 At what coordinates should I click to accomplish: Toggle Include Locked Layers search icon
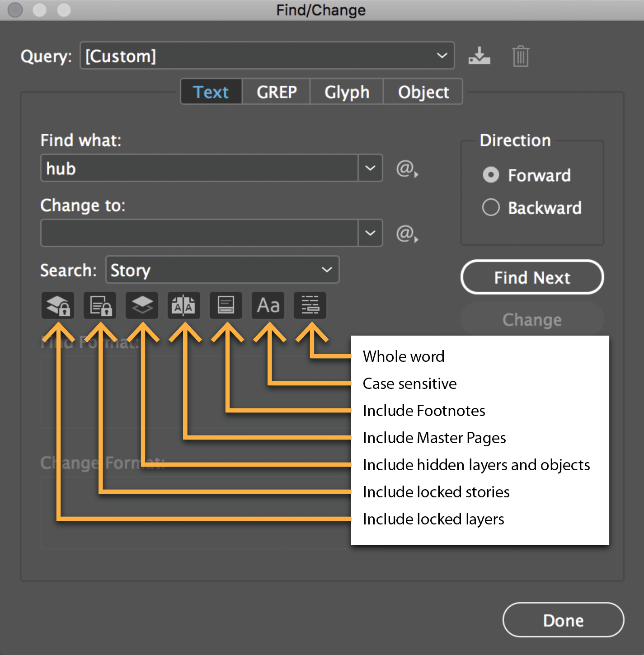[58, 306]
